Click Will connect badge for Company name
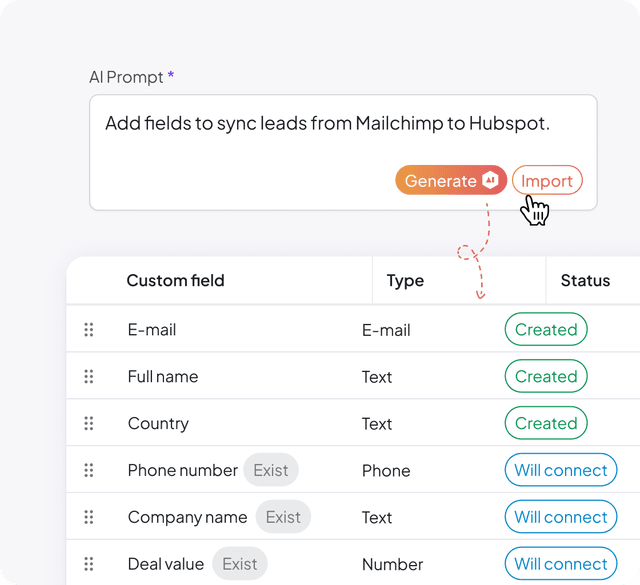Image resolution: width=640 pixels, height=585 pixels. pyautogui.click(x=560, y=517)
